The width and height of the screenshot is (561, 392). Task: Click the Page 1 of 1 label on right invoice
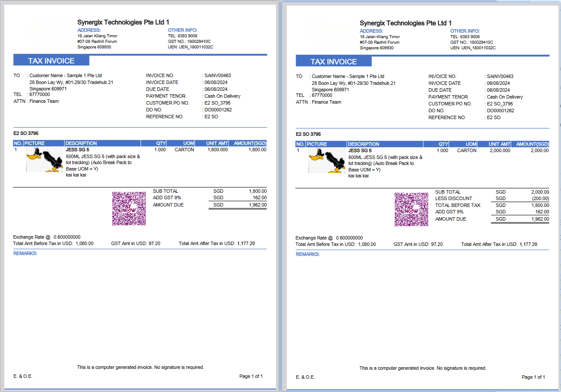[534, 377]
